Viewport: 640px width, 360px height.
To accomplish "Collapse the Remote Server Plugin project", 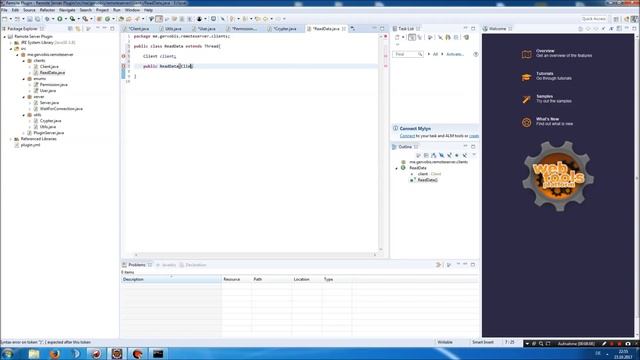I will pos(4,36).
